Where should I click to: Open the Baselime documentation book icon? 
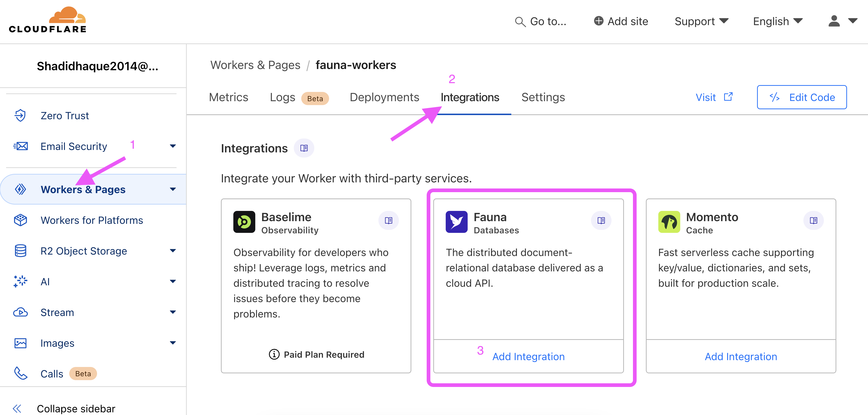pos(388,220)
